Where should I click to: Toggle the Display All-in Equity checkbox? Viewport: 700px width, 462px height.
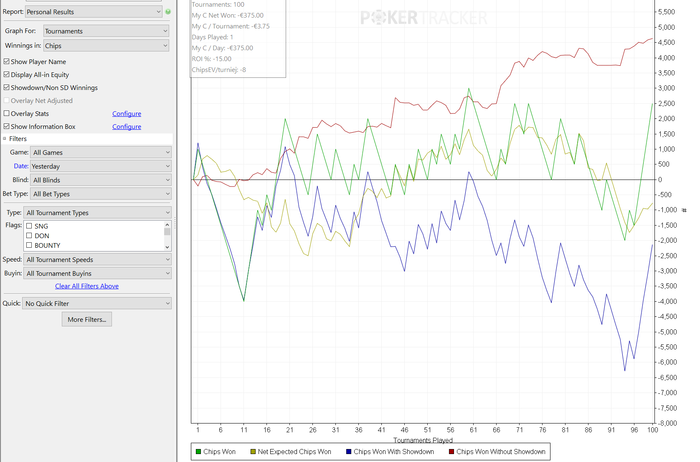[x=6, y=75]
